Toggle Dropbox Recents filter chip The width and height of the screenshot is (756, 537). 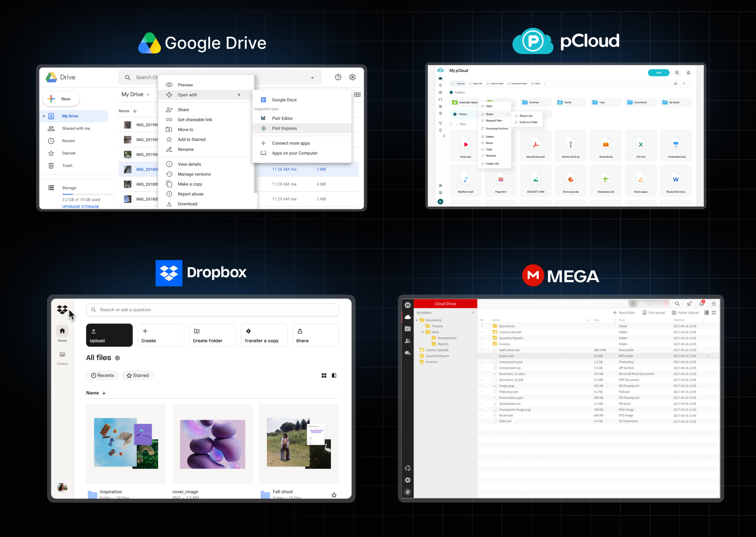point(102,376)
